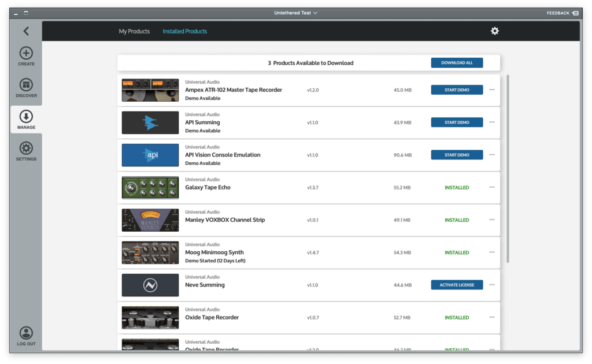Start demo for API Summing

coord(457,122)
